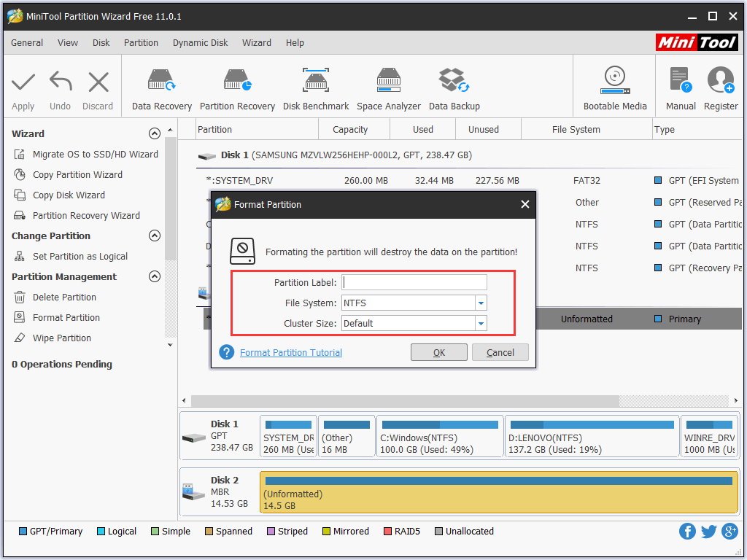Open MiniTool Facebook page icon
The width and height of the screenshot is (747, 560).
point(687,531)
